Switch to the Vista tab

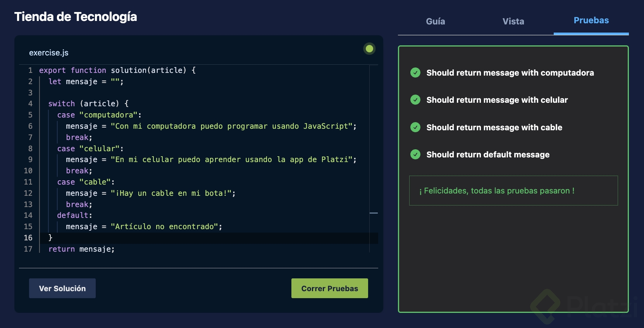click(x=513, y=21)
